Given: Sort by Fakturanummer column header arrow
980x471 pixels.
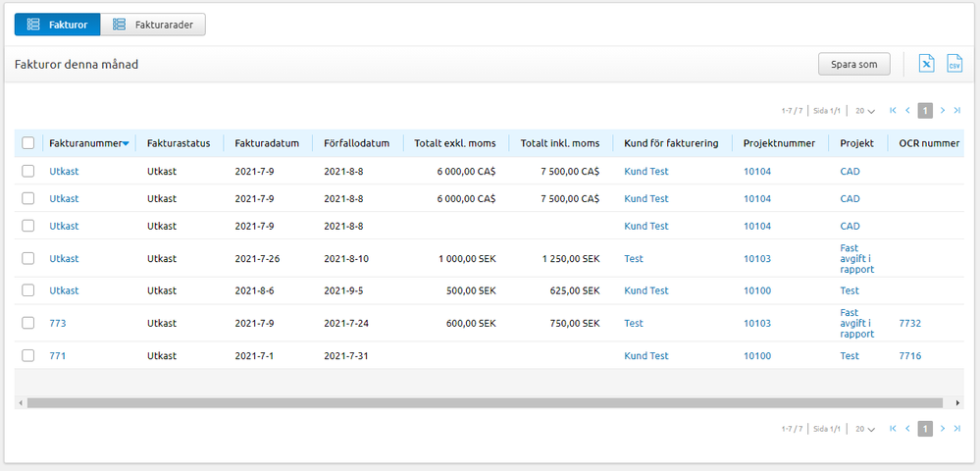Looking at the screenshot, I should 126,144.
